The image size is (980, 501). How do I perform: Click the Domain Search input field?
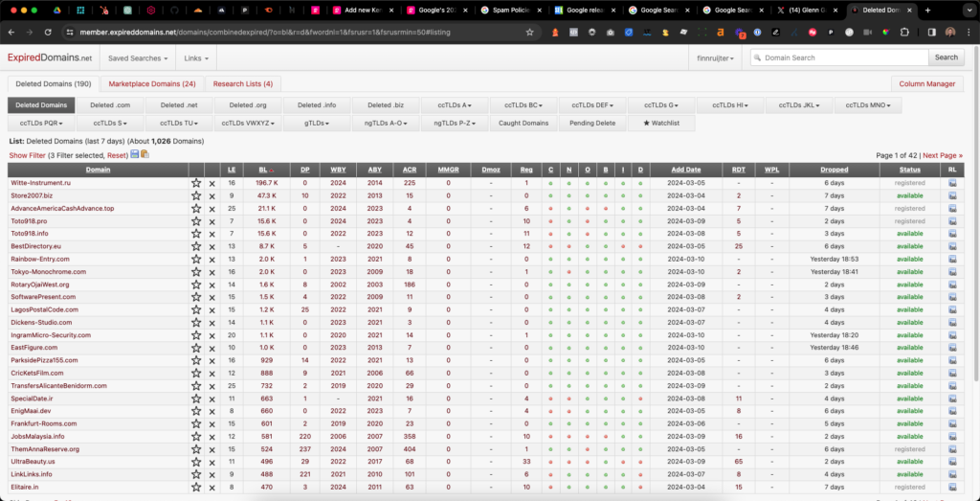[839, 57]
